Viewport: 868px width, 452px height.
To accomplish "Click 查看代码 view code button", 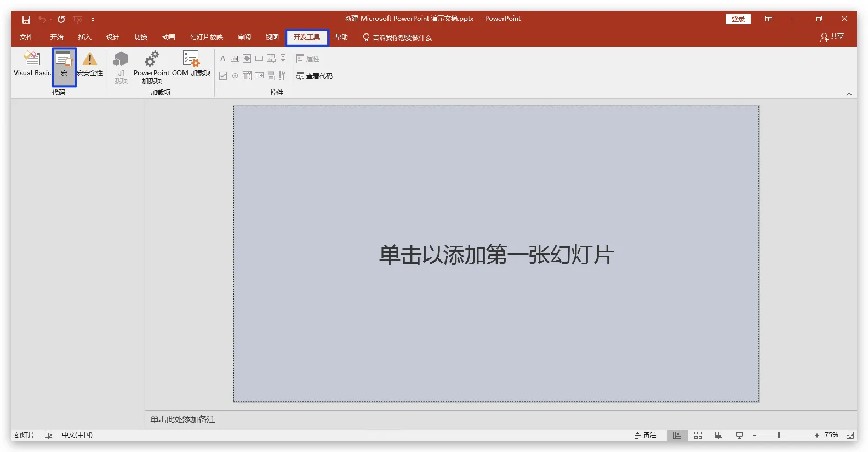I will click(x=315, y=76).
